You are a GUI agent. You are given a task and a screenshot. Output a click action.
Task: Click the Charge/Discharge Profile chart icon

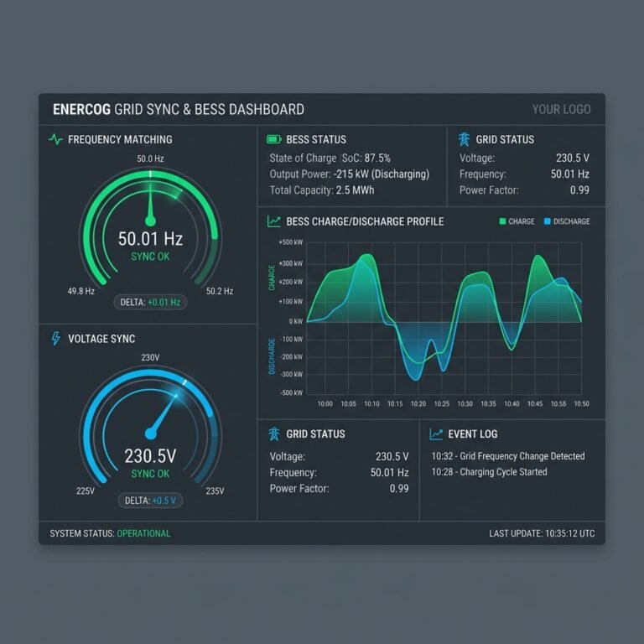274,221
